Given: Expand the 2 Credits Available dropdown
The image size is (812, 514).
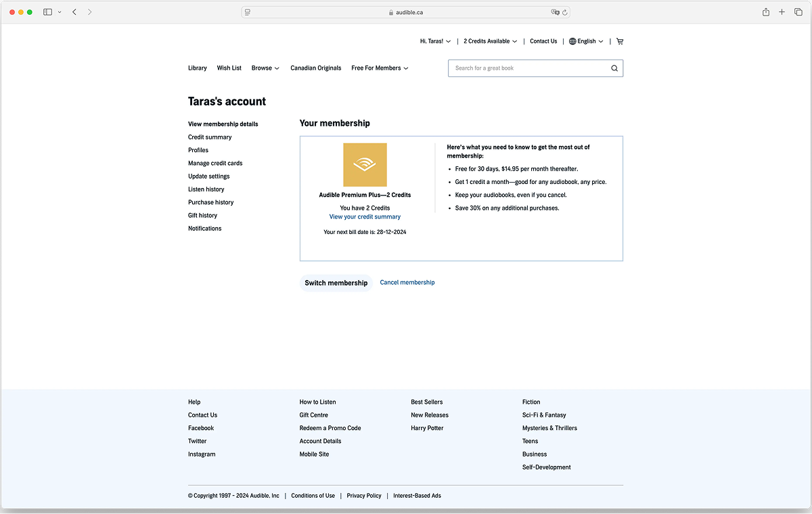Looking at the screenshot, I should (x=491, y=41).
